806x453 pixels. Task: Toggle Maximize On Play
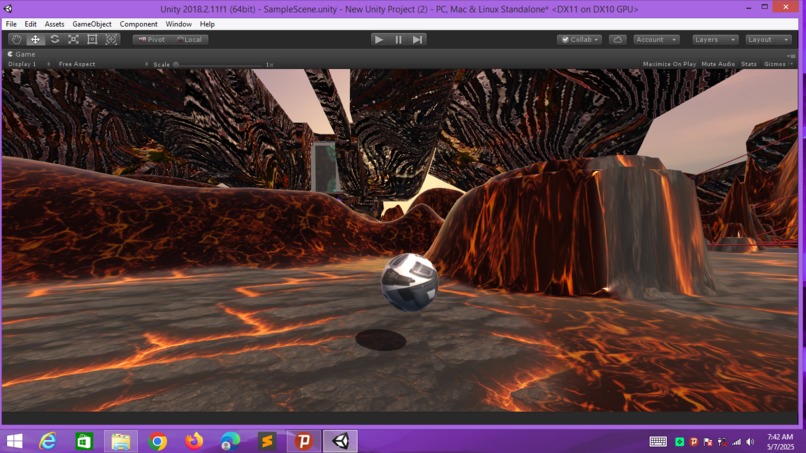669,64
